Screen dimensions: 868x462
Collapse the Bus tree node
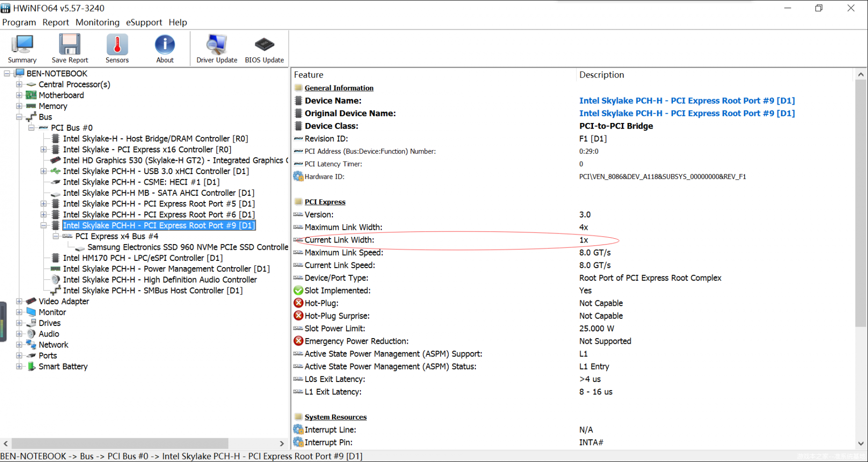click(19, 117)
